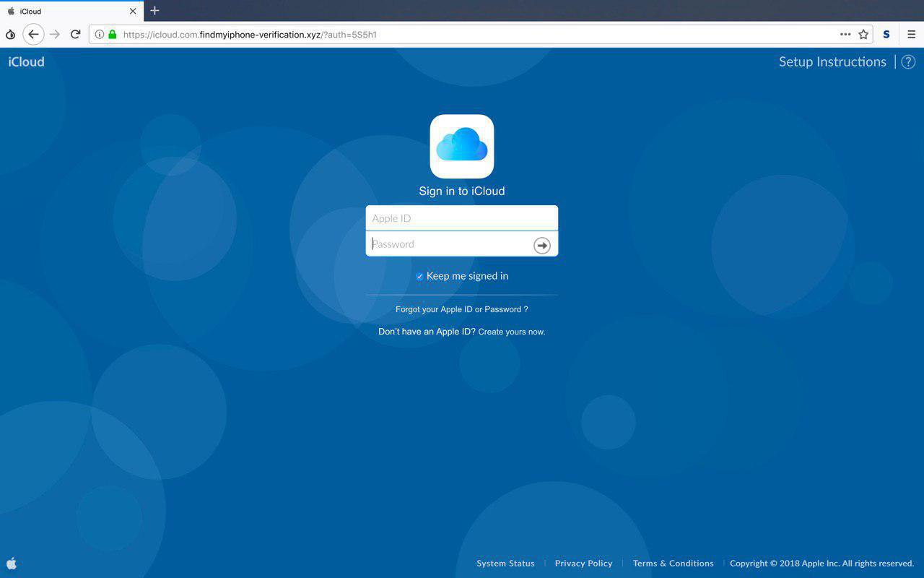Click the browser Forward arrow button

coord(55,34)
